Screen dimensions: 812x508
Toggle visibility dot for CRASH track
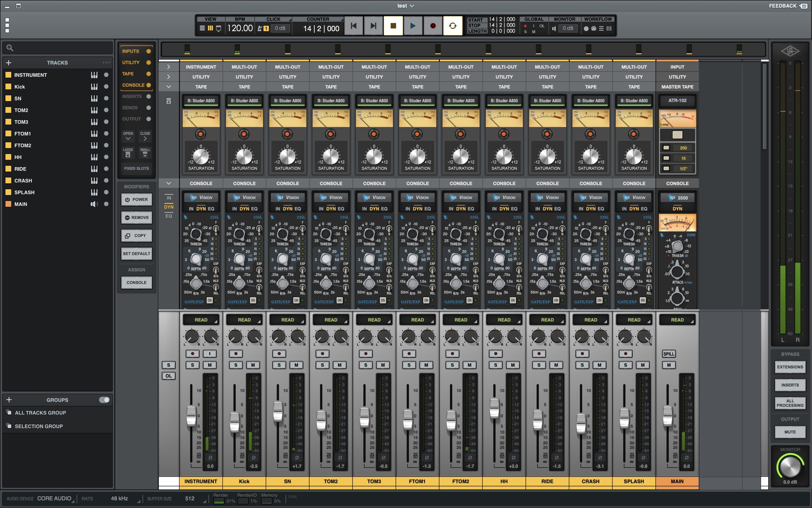(x=106, y=180)
